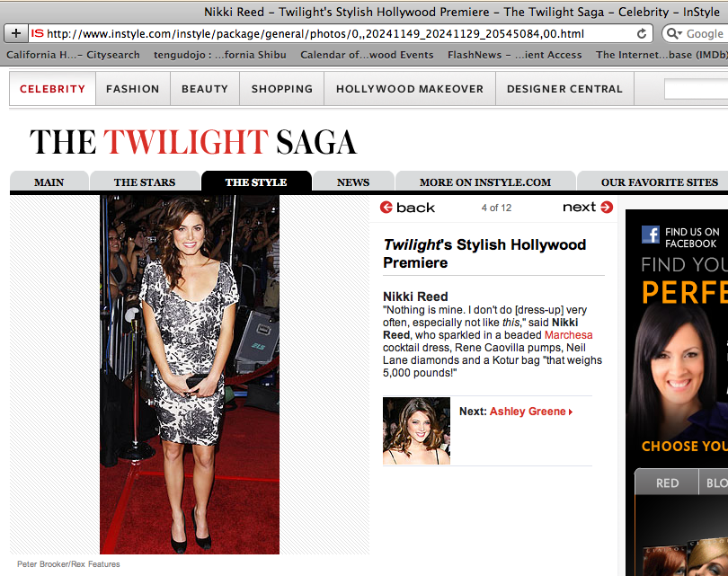
Task: Click the Facebook logo icon in the ad
Action: pos(651,235)
